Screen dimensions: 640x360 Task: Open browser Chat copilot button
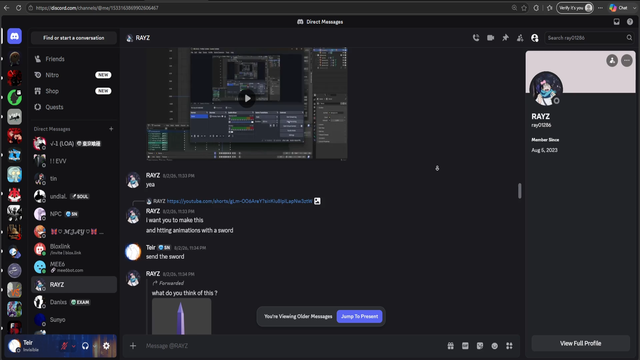point(619,8)
